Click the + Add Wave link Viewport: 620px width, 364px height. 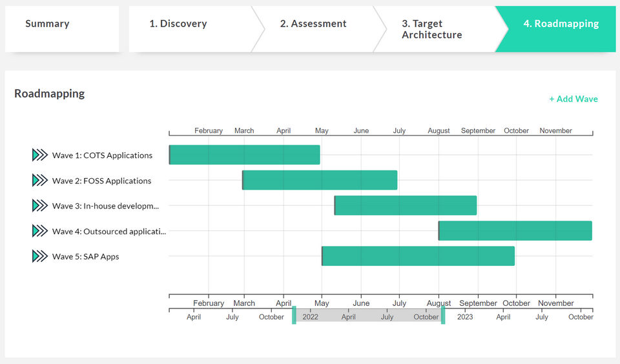coord(573,99)
